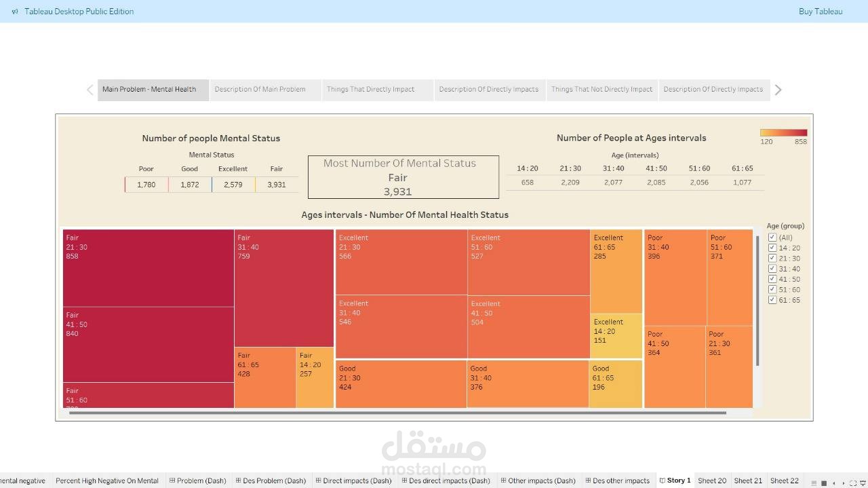868x488 pixels.
Task: Uncheck the 21 : 30 age group
Action: click(772, 258)
